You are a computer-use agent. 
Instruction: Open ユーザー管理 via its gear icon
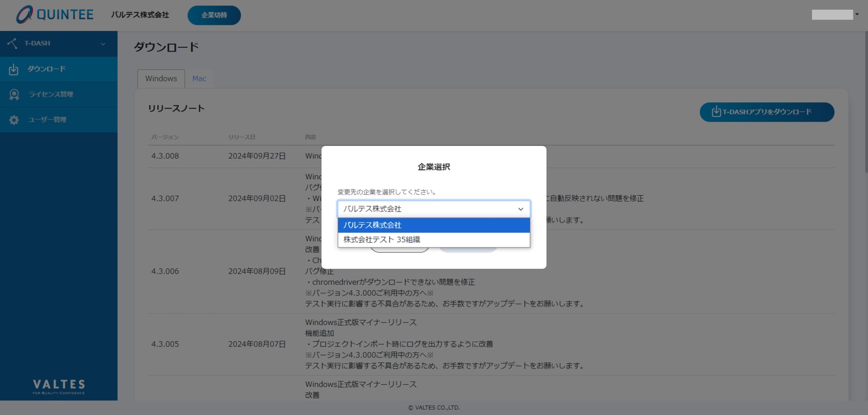14,120
